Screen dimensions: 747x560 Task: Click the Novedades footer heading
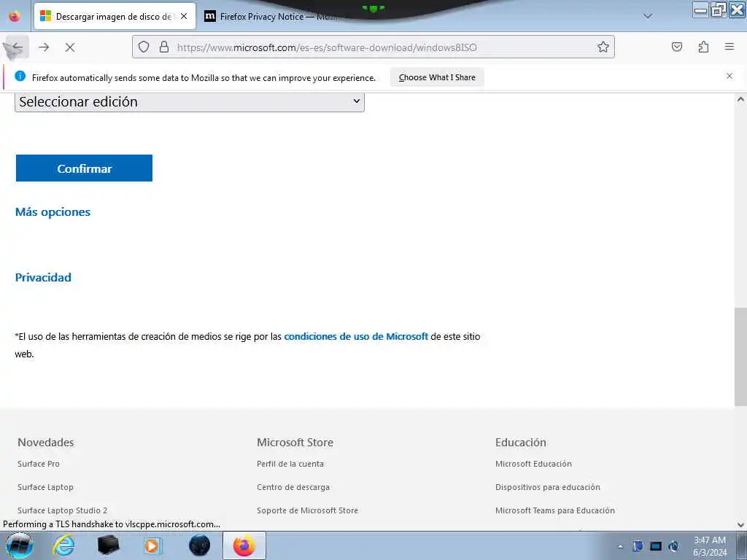coord(46,443)
